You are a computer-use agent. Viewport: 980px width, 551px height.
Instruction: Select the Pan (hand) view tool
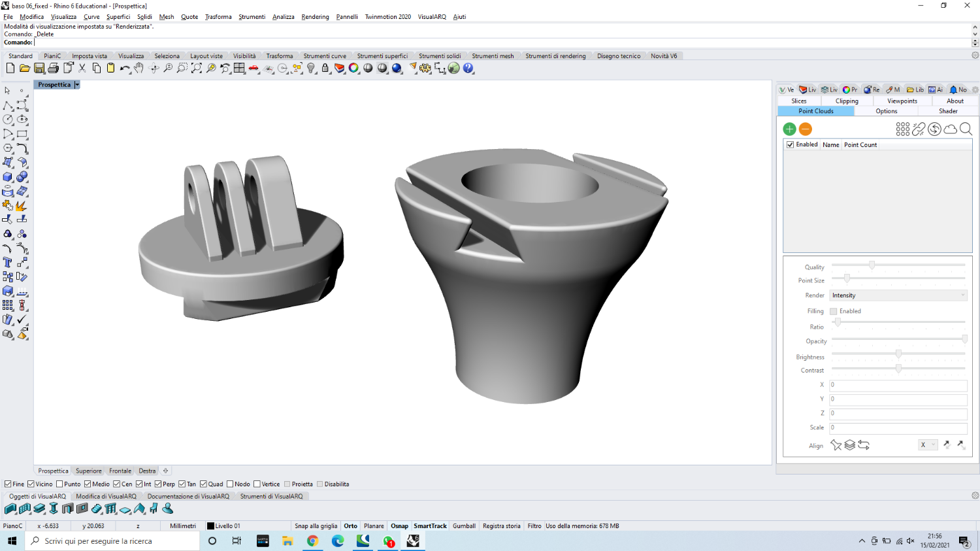coord(139,68)
